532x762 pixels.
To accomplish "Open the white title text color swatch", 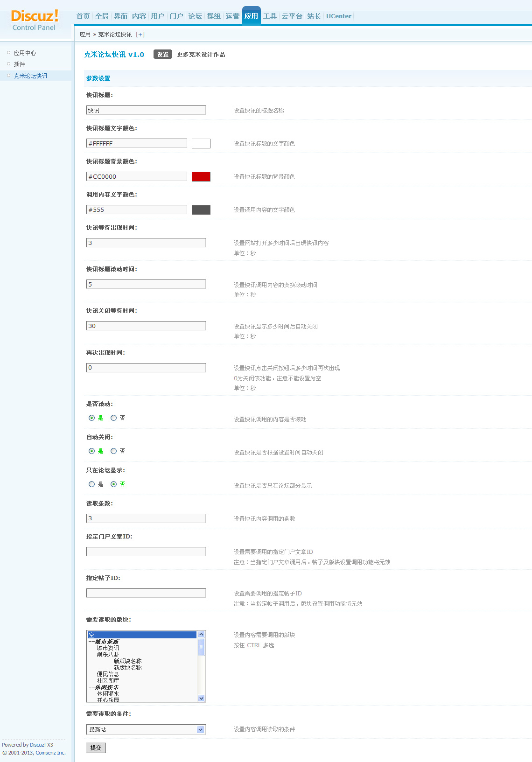I will coord(201,143).
